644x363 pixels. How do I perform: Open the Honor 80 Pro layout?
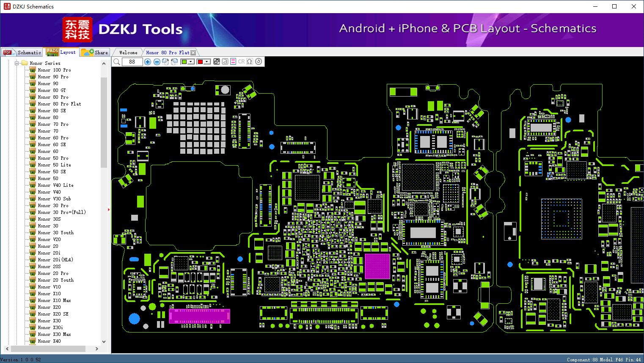tap(53, 97)
